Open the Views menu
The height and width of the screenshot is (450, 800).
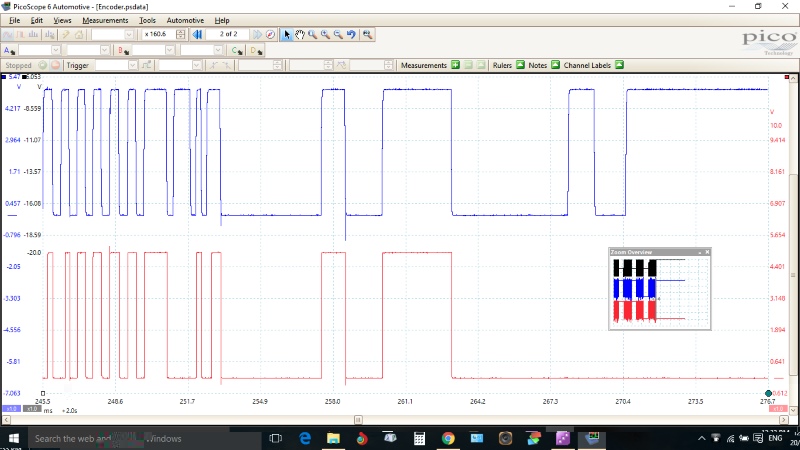point(62,20)
